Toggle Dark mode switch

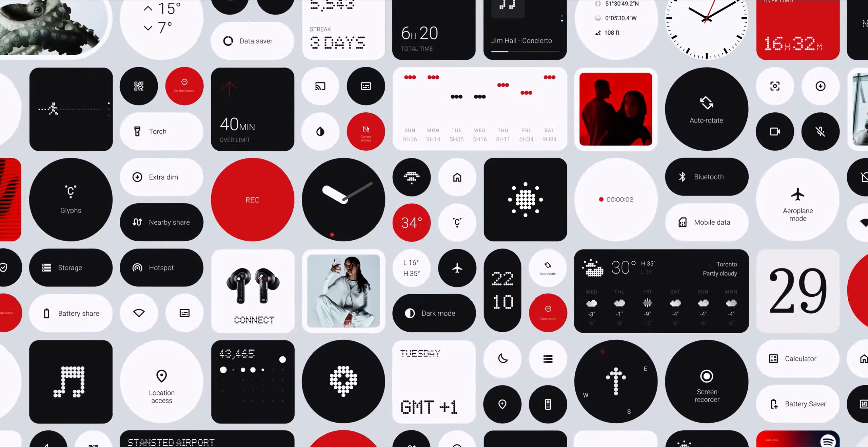(434, 313)
